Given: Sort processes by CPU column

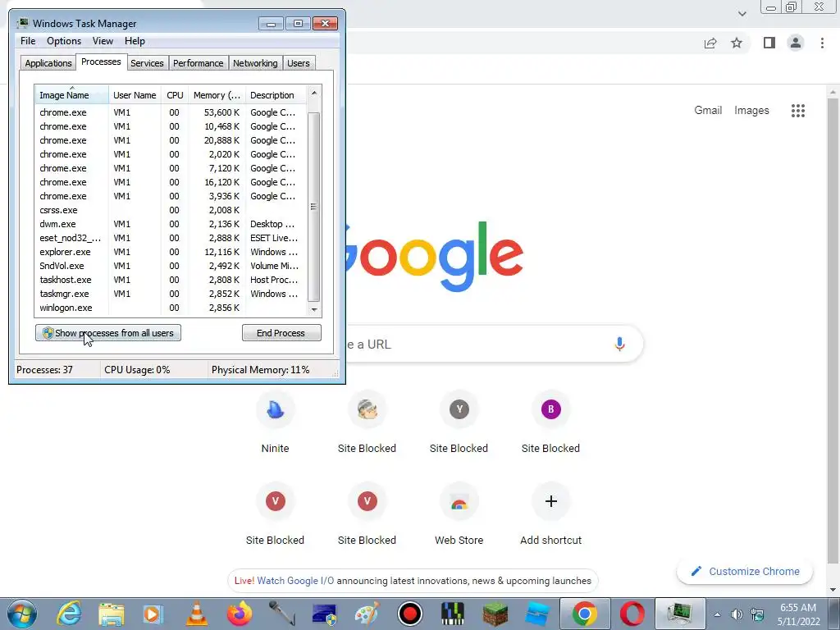Looking at the screenshot, I should [175, 95].
